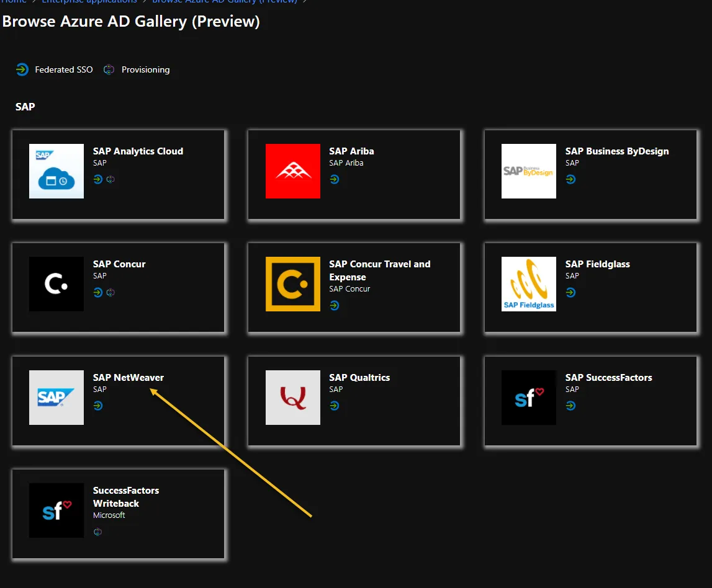
Task: Click Federated SSO icon on SAP Qualtrics
Action: [335, 406]
